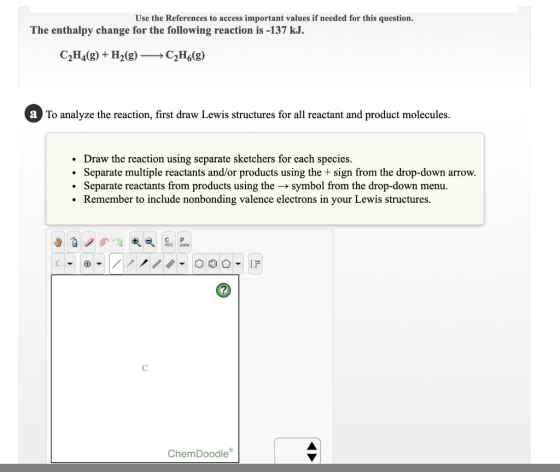Open the charge tool dropdown arrow
The height and width of the screenshot is (472, 560).
[99, 264]
